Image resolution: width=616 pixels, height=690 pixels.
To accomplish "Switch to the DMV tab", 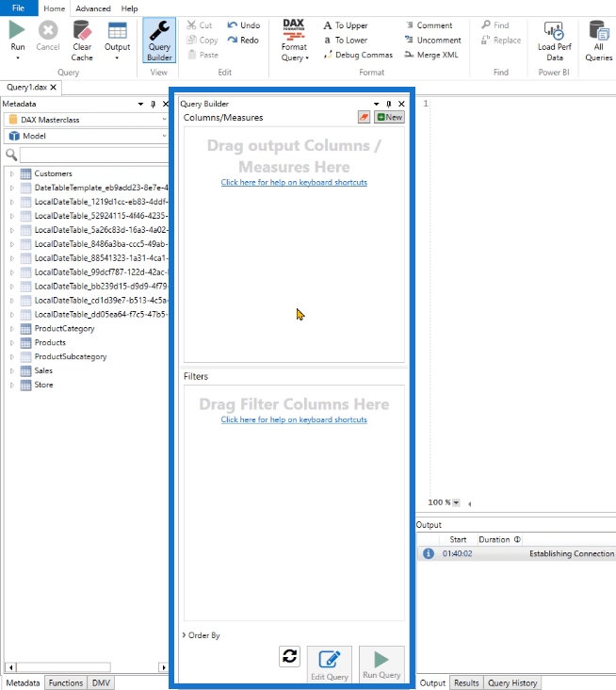I will coord(101,682).
